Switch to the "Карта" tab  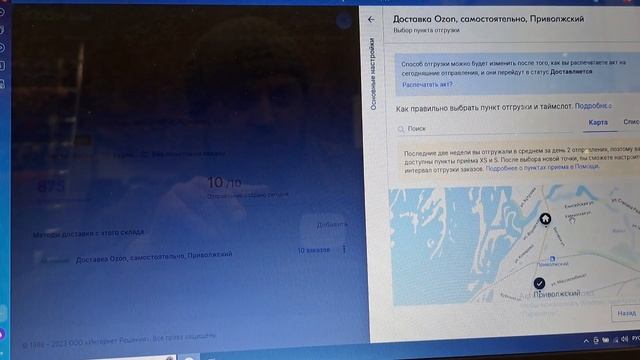pos(598,122)
